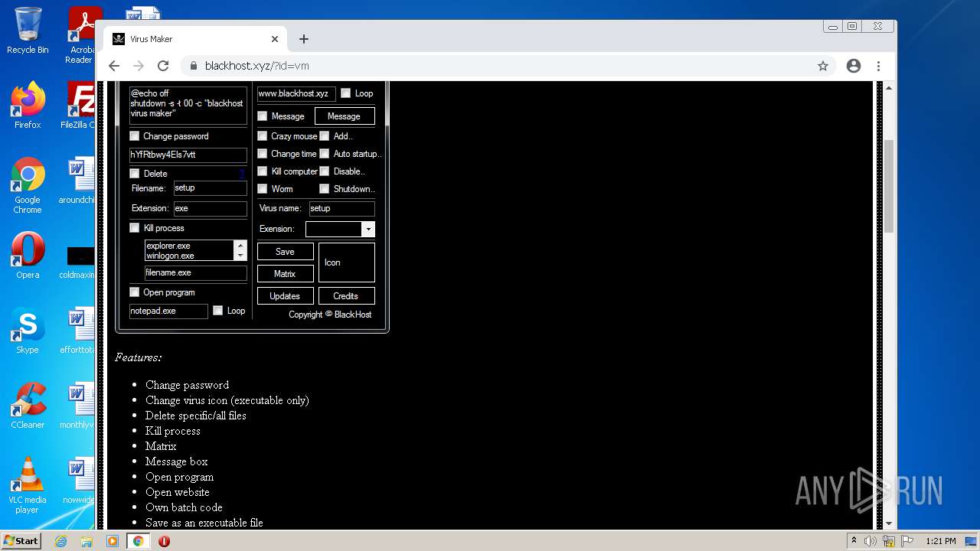980x551 pixels.
Task: Bookmark this page with star icon
Action: (823, 66)
